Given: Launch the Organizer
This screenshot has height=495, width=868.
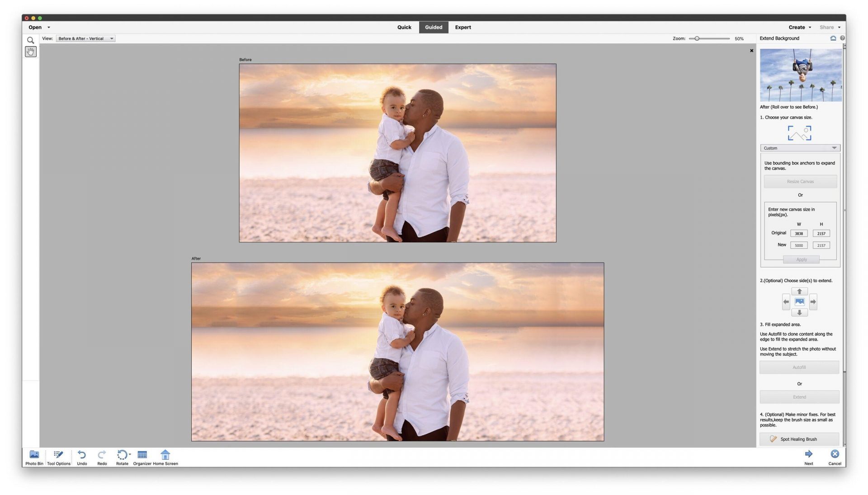Looking at the screenshot, I should point(142,454).
